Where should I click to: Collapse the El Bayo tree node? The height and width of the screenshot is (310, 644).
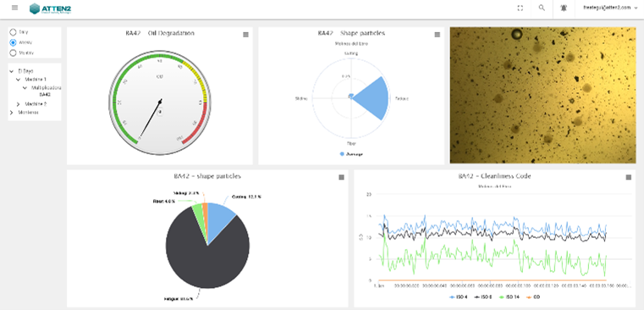(11, 70)
